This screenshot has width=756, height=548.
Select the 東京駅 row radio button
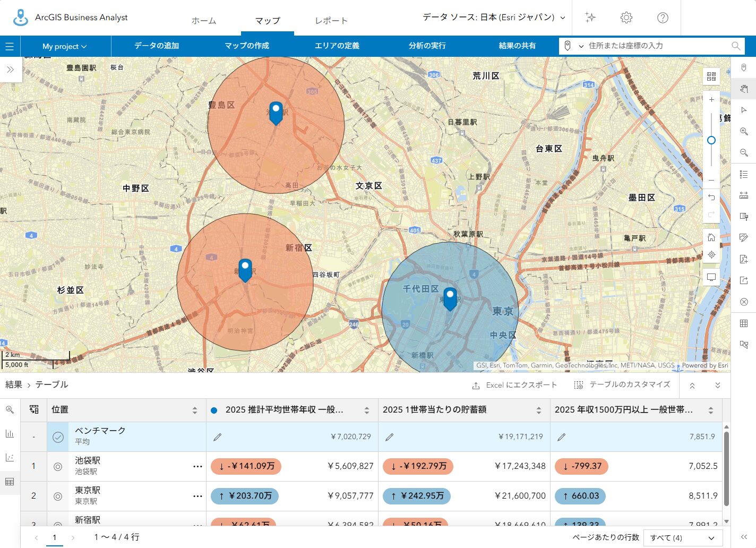pos(58,496)
